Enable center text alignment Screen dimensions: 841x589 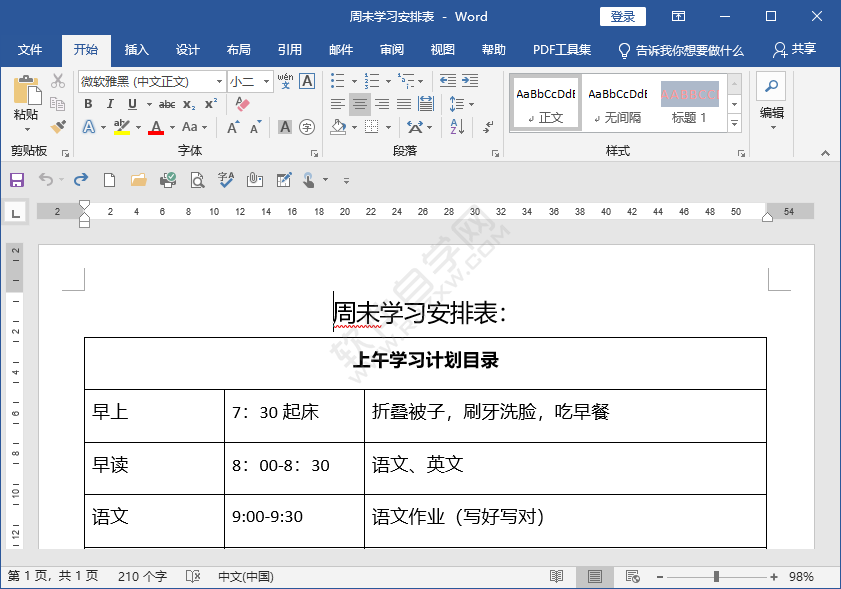tap(360, 104)
